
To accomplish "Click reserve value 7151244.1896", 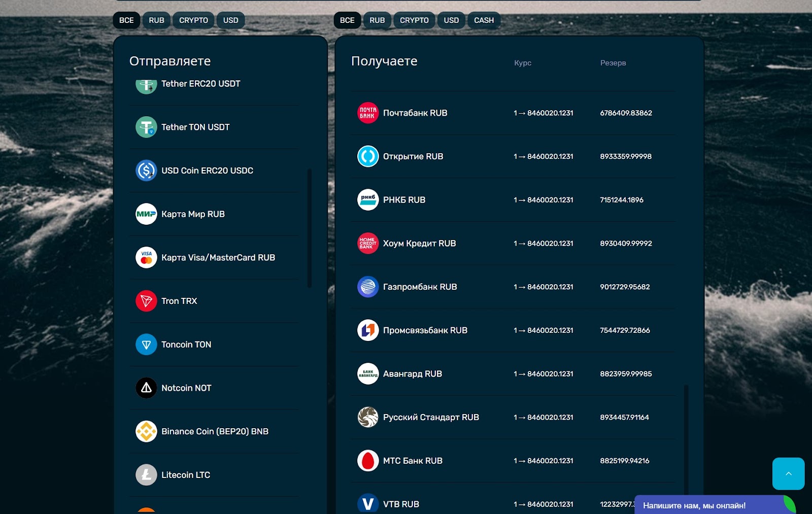I will 622,200.
